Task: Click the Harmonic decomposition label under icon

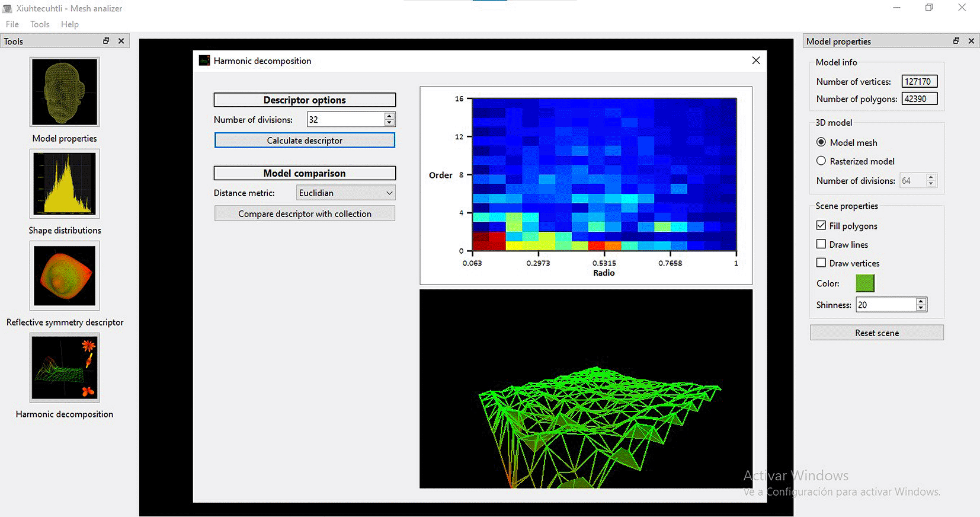Action: (x=65, y=414)
